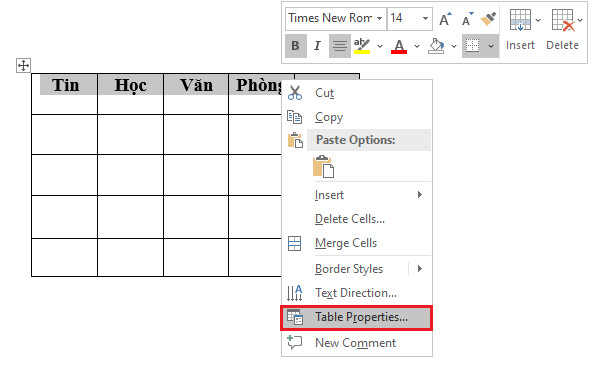Screen dimensions: 595x386
Task: Click the bottom row cell under Học
Action: click(x=130, y=257)
